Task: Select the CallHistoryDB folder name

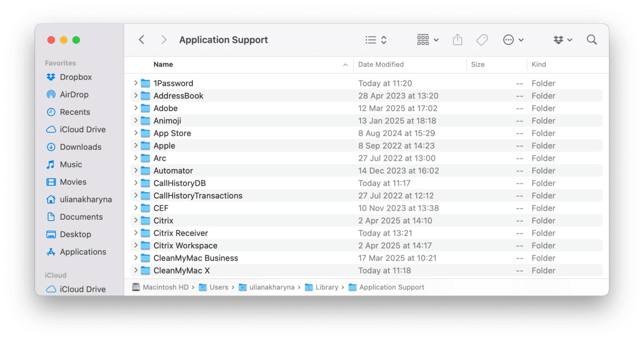Action: point(180,183)
